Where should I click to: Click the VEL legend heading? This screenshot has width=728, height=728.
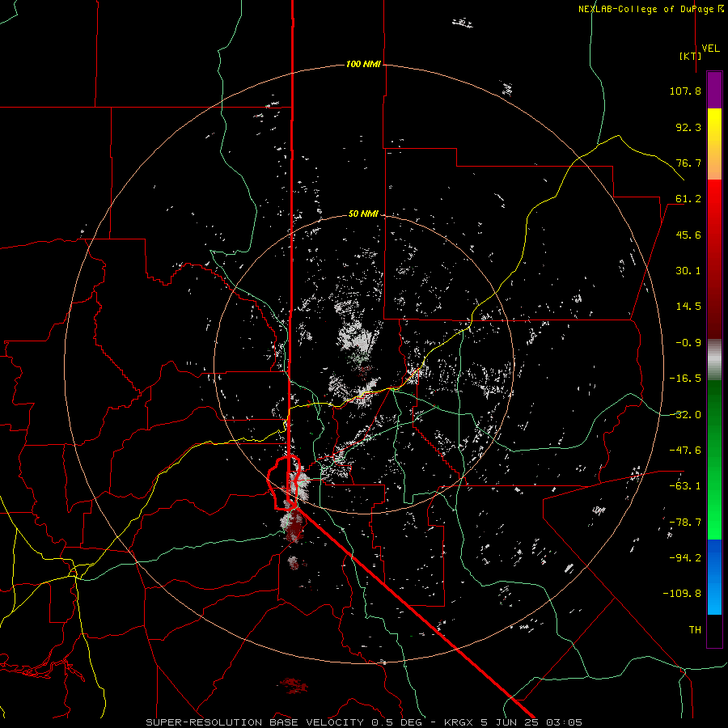click(x=710, y=49)
